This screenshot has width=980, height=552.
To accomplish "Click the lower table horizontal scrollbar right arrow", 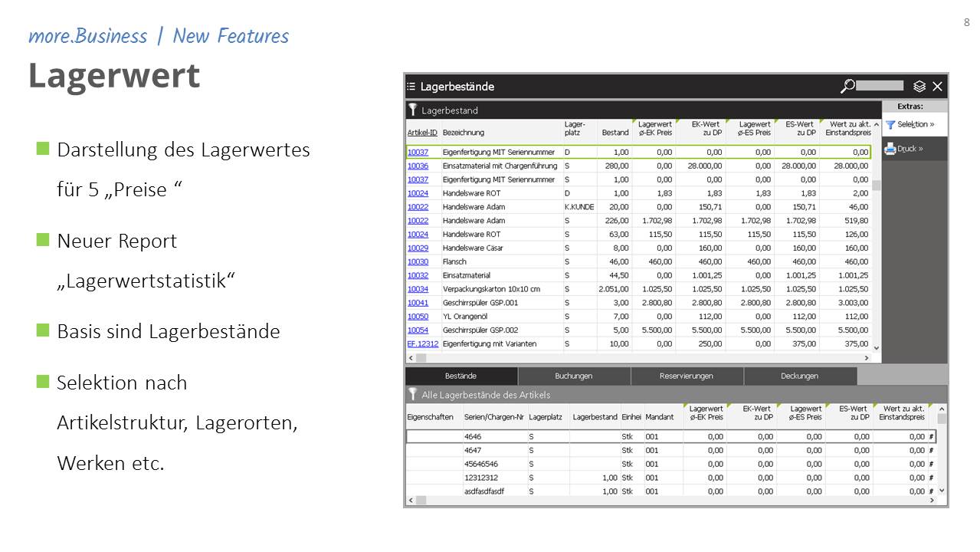I will (x=932, y=501).
